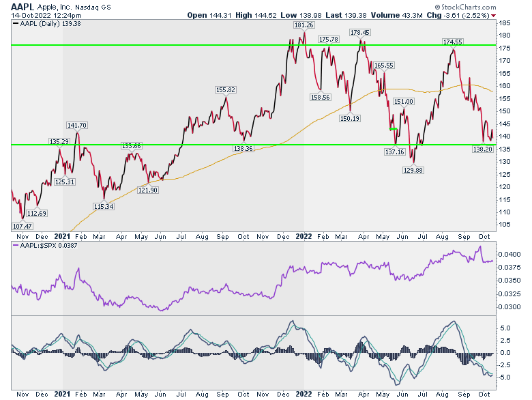Screen dimensions: 532x400
Task: Click the AAPL:$SPX 0.0387 legend
Action: (x=46, y=246)
